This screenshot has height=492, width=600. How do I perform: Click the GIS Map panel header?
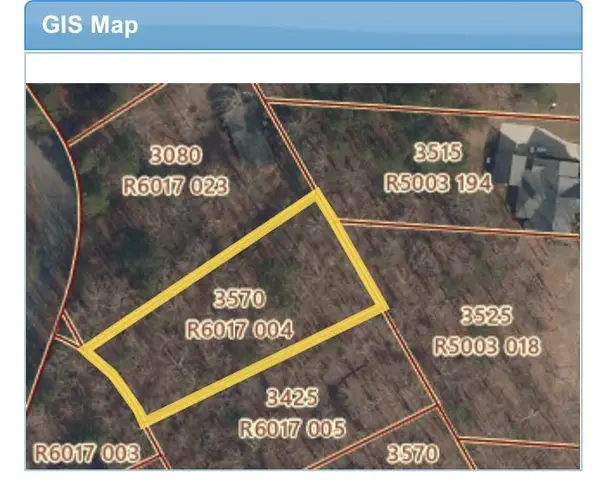click(x=302, y=25)
